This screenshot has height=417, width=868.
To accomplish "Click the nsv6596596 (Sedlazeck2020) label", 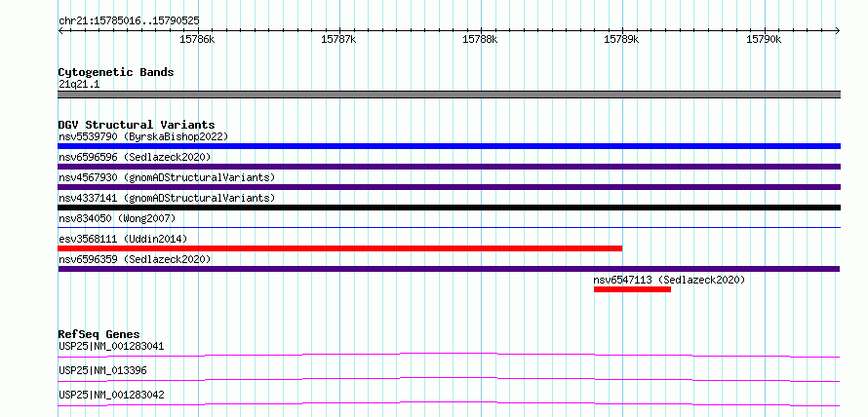I will (x=135, y=157).
